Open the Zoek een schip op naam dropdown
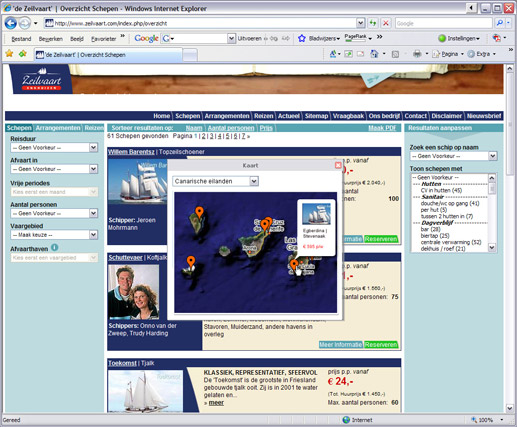 453,156
